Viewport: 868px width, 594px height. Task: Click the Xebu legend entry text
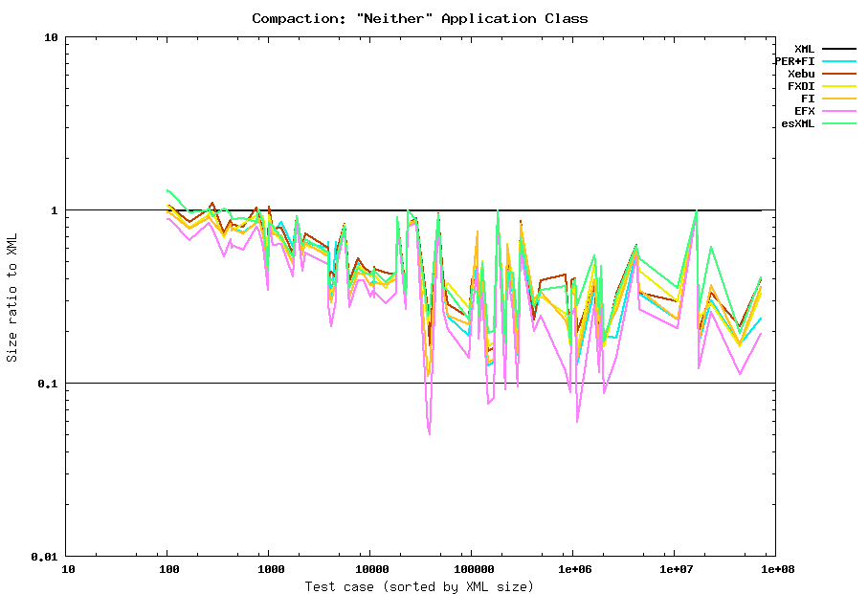[x=801, y=74]
